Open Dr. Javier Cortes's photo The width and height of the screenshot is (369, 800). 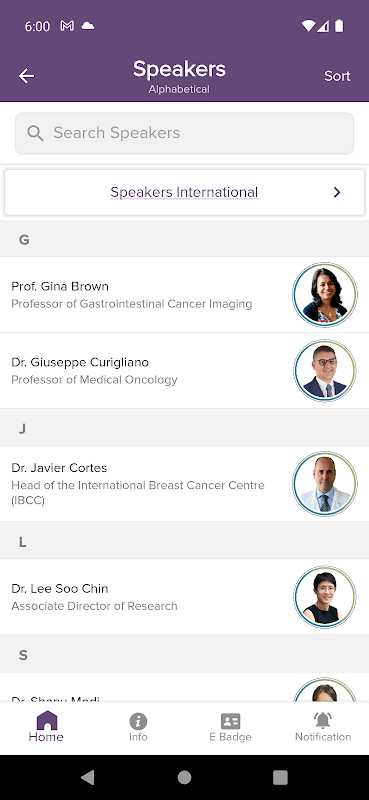click(325, 484)
